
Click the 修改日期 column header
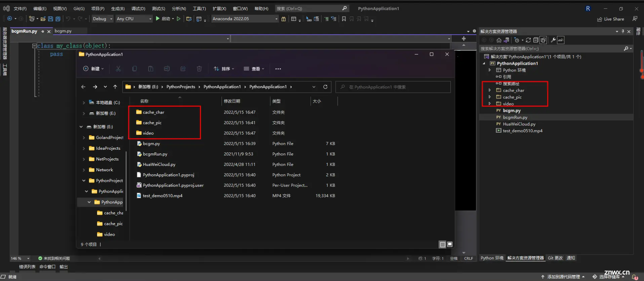click(232, 101)
